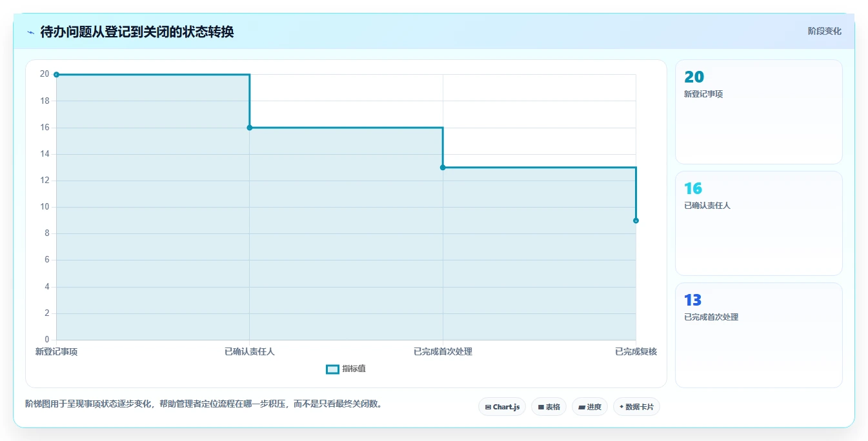Open the 已确认责任人 stat card

click(x=759, y=224)
